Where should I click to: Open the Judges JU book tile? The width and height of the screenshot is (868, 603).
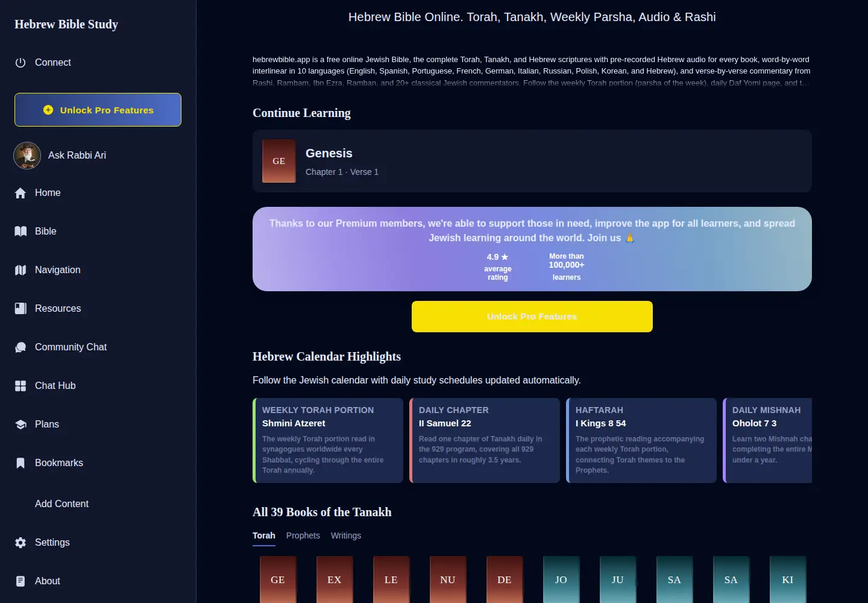618,579
